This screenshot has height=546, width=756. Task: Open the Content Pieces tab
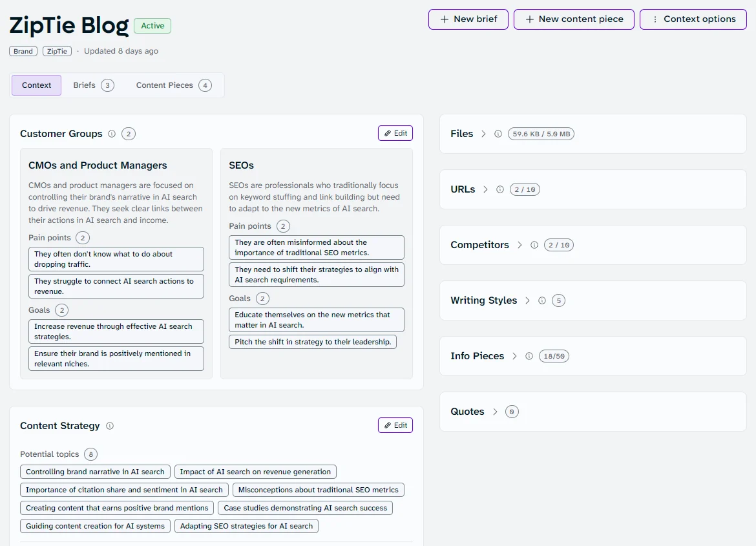click(x=174, y=85)
